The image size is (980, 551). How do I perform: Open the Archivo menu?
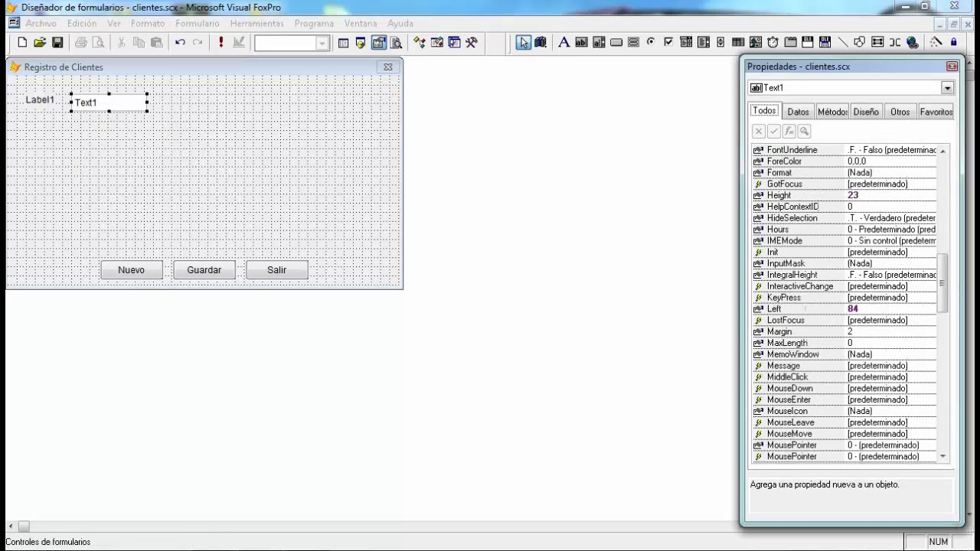pos(41,24)
